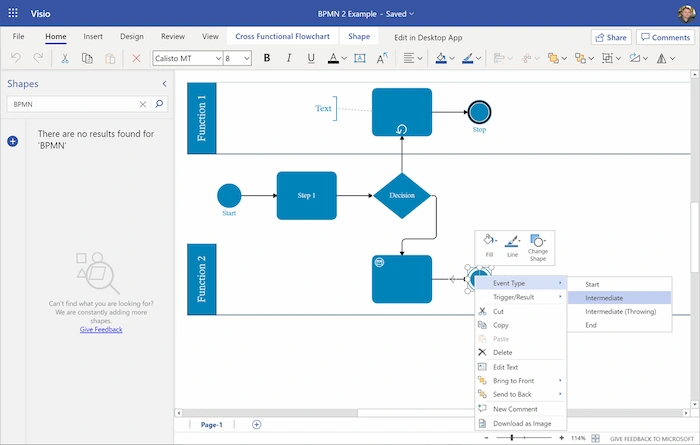Click the red Delete X toolbar icon
700x445 pixels.
[136, 58]
